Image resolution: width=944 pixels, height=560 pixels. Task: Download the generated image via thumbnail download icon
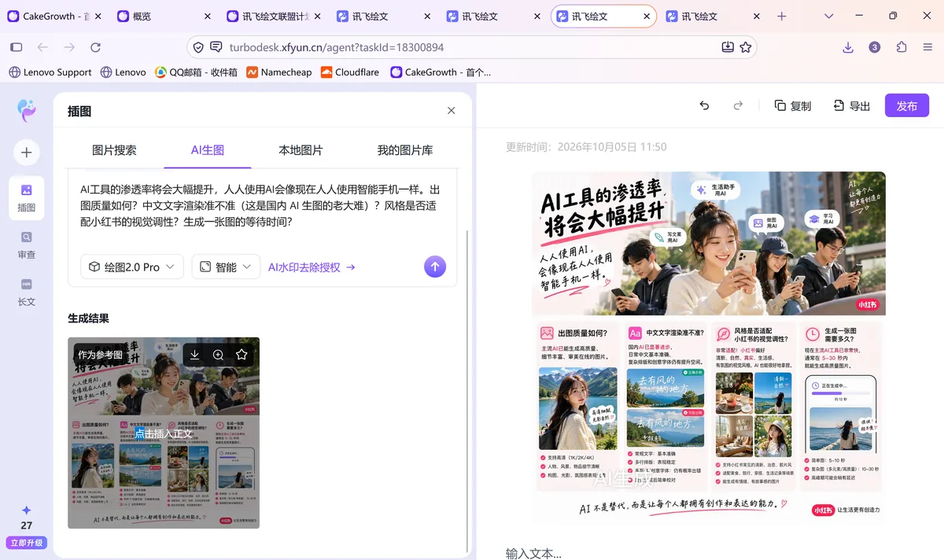coord(195,355)
